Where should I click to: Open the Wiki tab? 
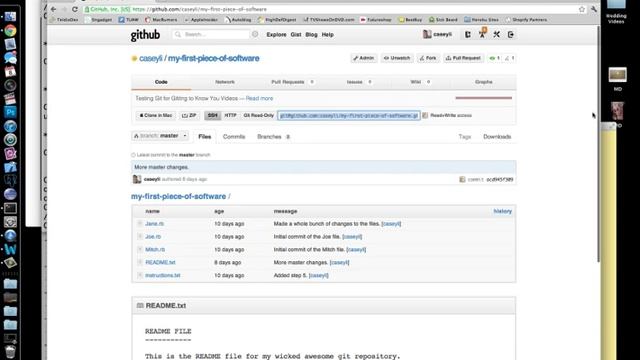click(420, 82)
